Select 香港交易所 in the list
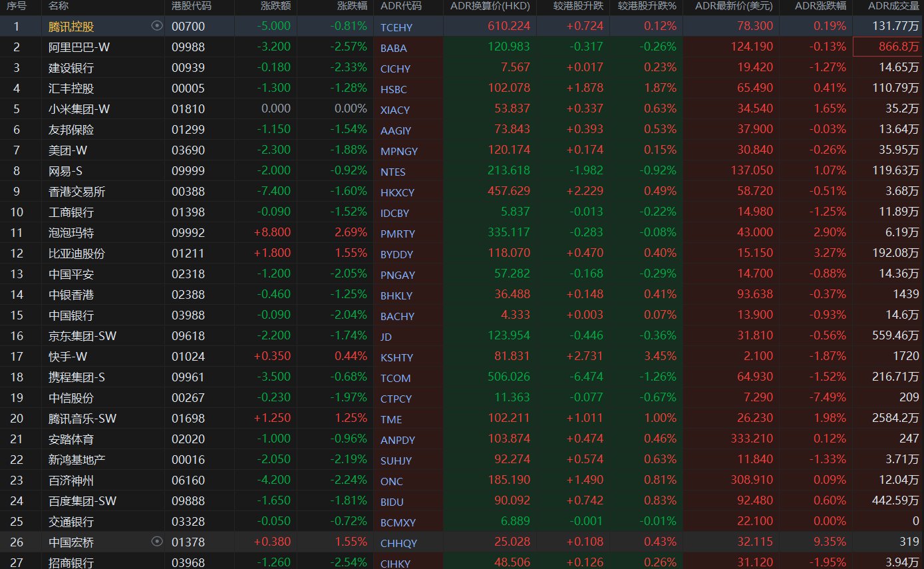Image resolution: width=924 pixels, height=569 pixels. pos(77,192)
